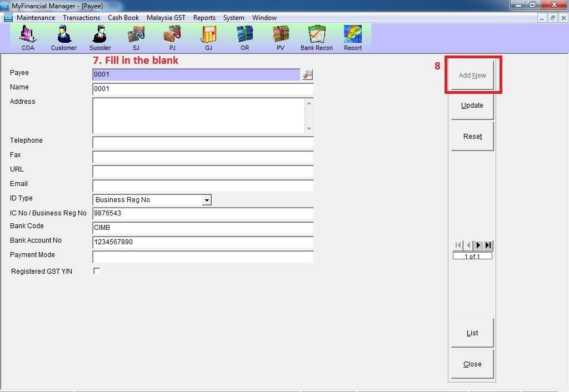Screen dimensions: 569x392
Task: Open the PJ purchase journal icon
Action: (x=172, y=37)
